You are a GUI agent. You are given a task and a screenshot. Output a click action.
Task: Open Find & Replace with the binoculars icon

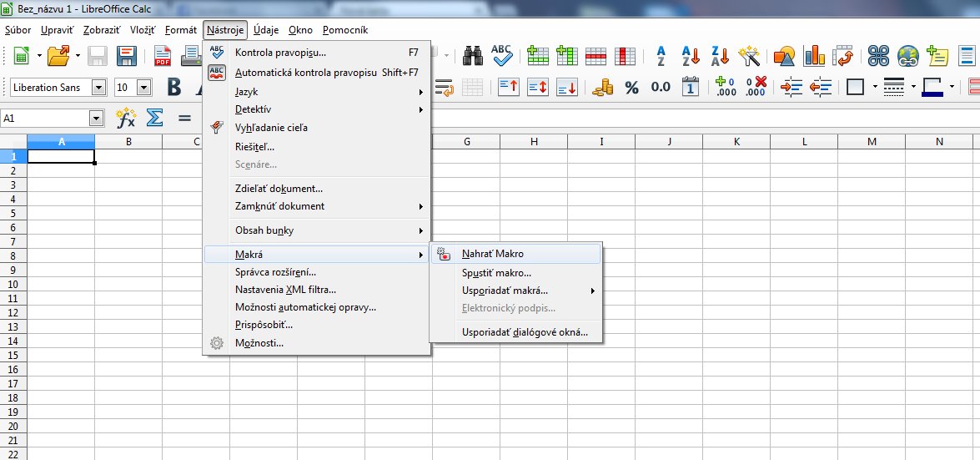(x=473, y=56)
